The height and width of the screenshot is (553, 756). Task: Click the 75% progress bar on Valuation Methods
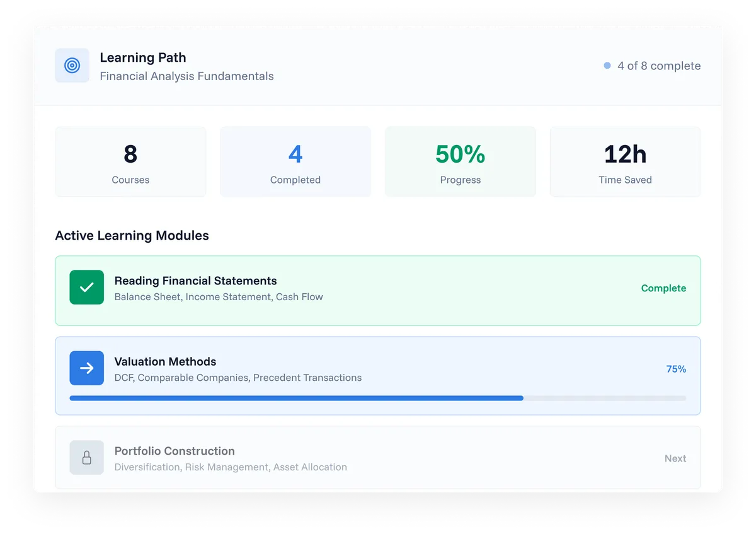(378, 398)
